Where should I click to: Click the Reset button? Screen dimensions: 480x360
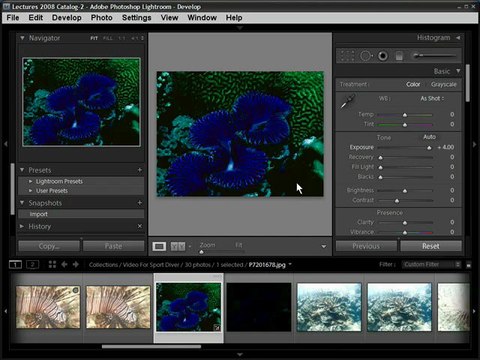431,246
